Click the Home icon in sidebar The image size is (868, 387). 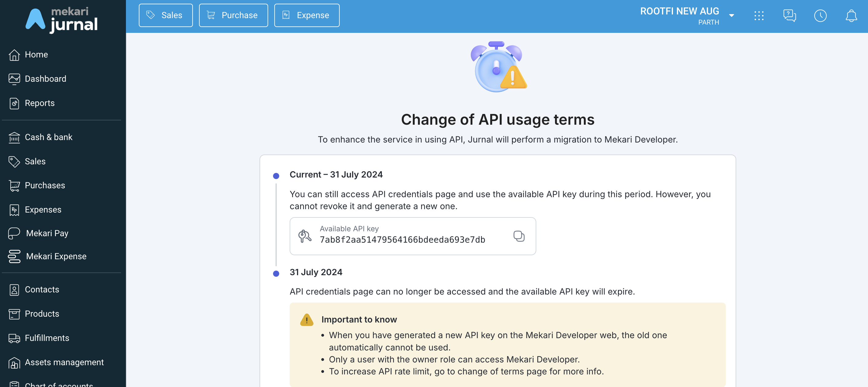14,55
